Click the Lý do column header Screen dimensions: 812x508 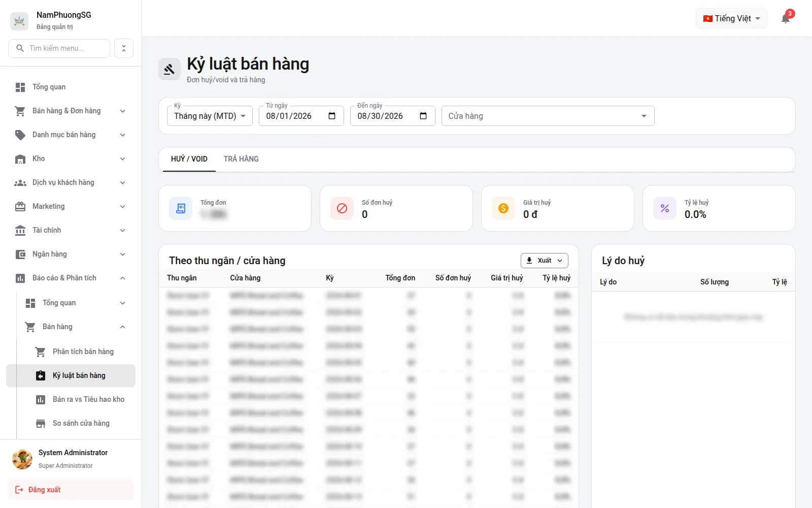(608, 282)
